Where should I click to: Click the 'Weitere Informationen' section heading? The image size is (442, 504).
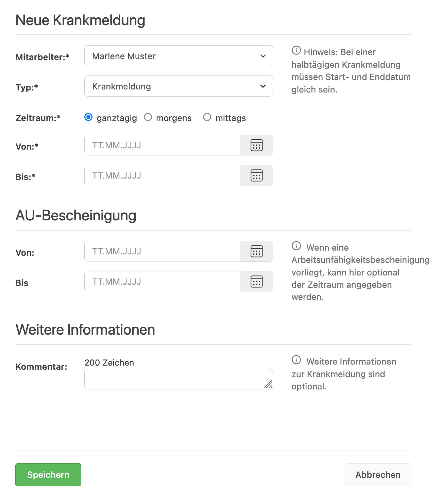point(85,330)
